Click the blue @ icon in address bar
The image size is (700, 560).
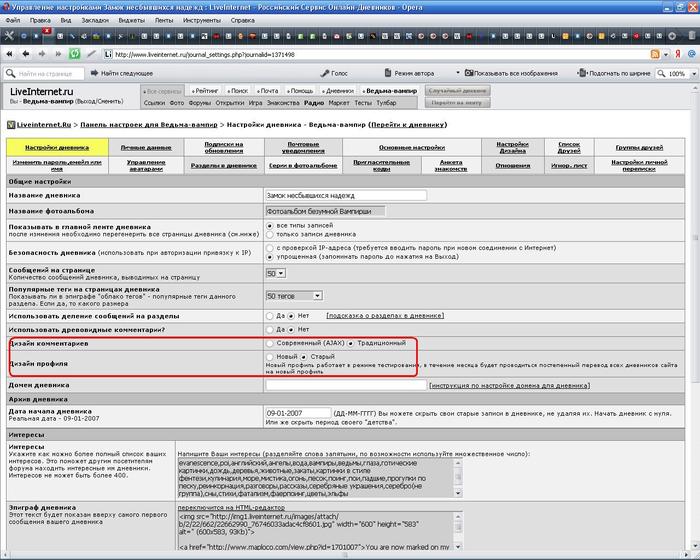tap(692, 54)
